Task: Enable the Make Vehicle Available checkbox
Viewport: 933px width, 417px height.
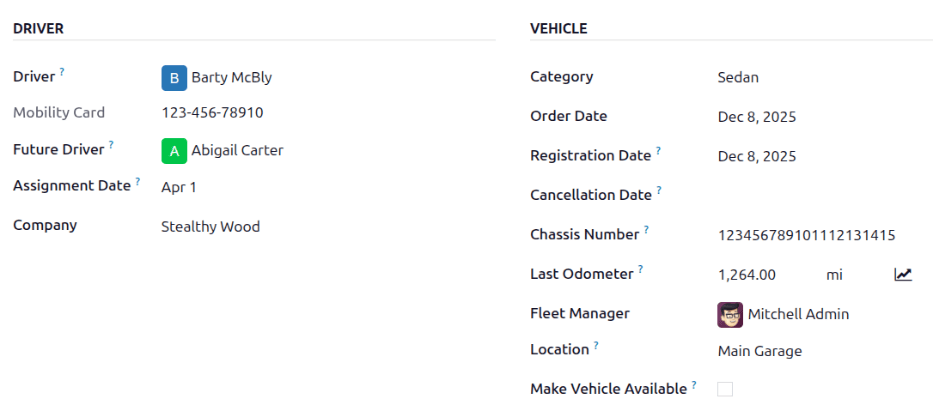Action: pyautogui.click(x=725, y=389)
